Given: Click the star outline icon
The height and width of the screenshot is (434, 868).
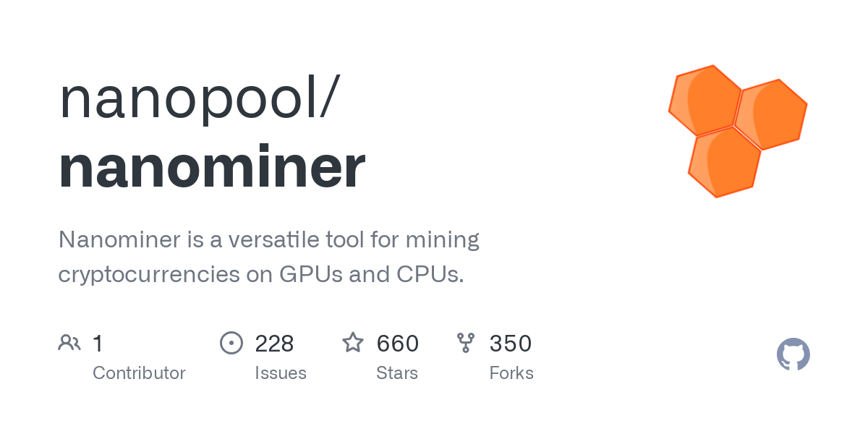Looking at the screenshot, I should tap(353, 343).
